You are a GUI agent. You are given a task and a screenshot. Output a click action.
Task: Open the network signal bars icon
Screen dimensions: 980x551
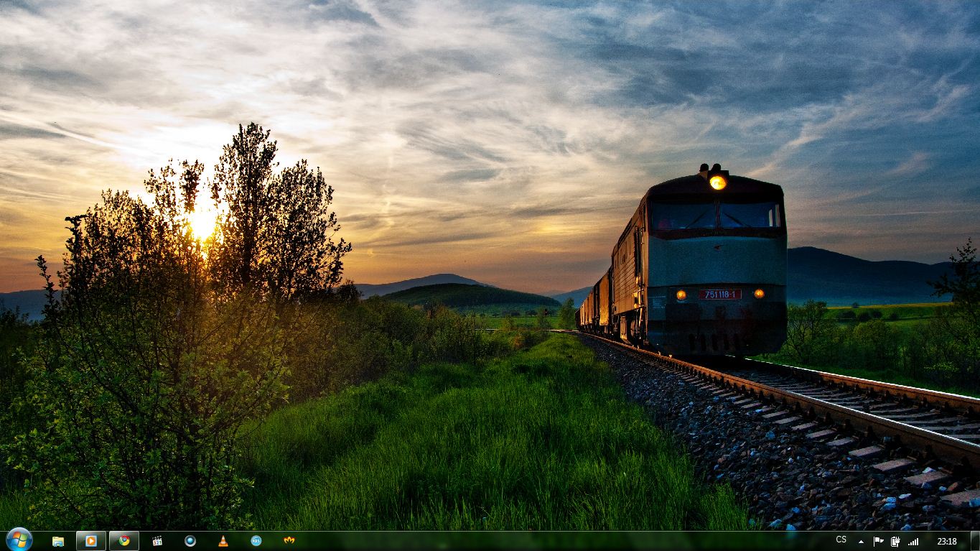[913, 542]
